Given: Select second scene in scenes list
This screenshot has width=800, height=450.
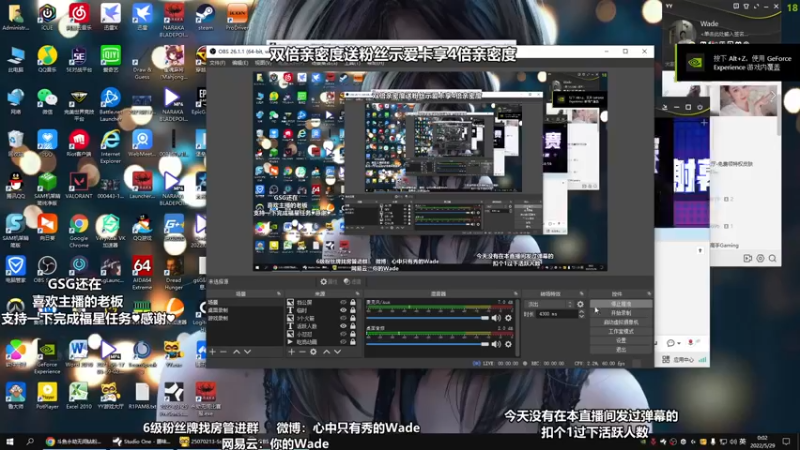Looking at the screenshot, I should point(245,310).
